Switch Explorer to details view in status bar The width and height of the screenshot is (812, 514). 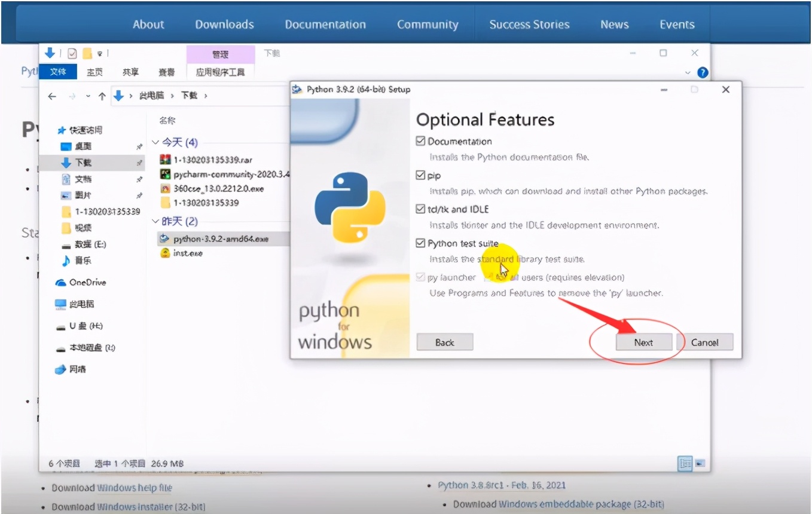click(685, 463)
